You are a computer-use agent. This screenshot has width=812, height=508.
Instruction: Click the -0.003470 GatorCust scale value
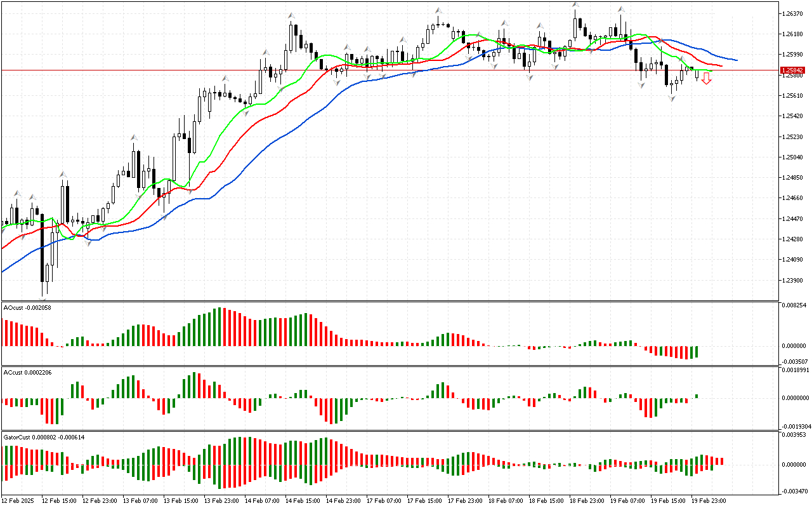tap(794, 491)
